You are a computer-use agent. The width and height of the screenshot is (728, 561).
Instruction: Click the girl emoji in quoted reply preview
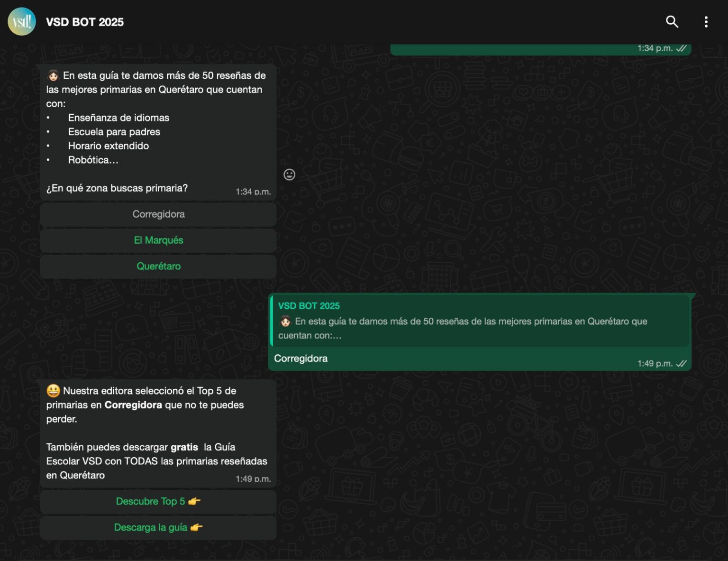(285, 322)
